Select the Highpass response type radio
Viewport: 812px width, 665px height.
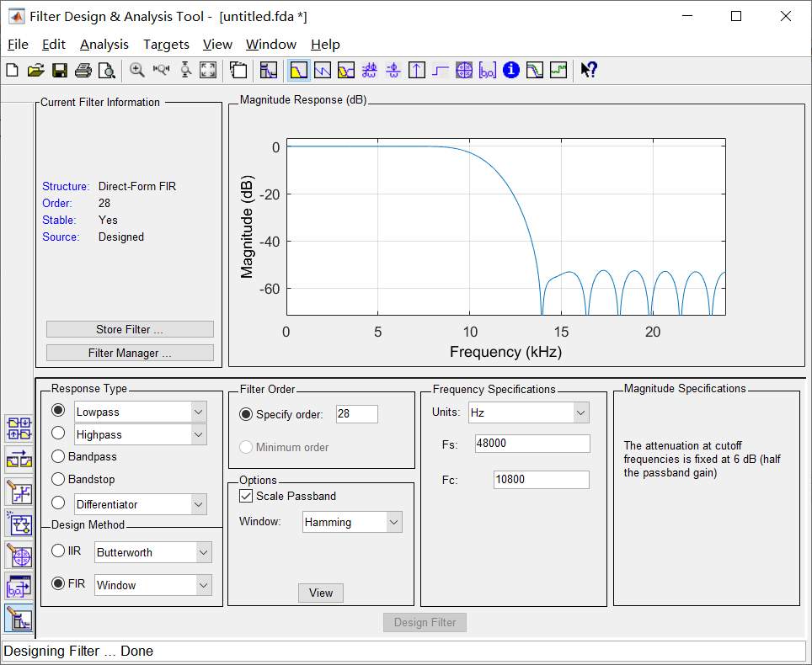pyautogui.click(x=58, y=434)
